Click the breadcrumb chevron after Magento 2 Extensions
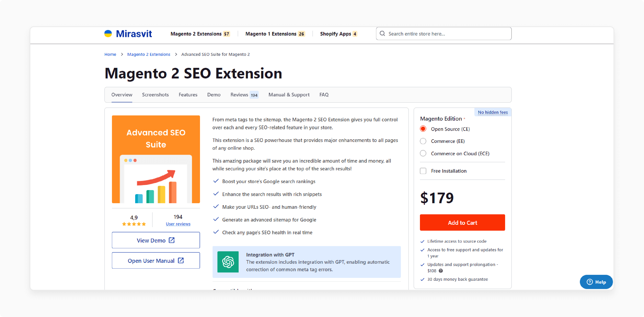This screenshot has height=317, width=644. [176, 54]
